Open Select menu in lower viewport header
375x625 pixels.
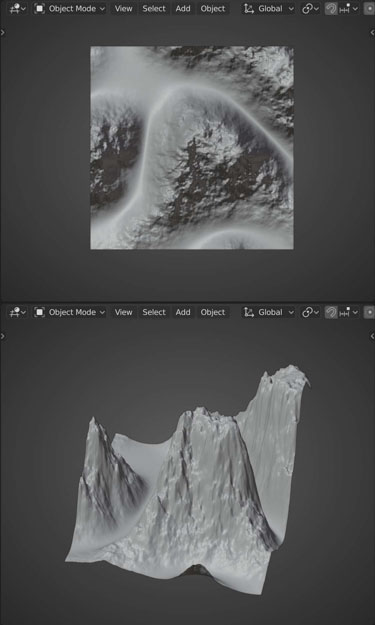tap(154, 312)
